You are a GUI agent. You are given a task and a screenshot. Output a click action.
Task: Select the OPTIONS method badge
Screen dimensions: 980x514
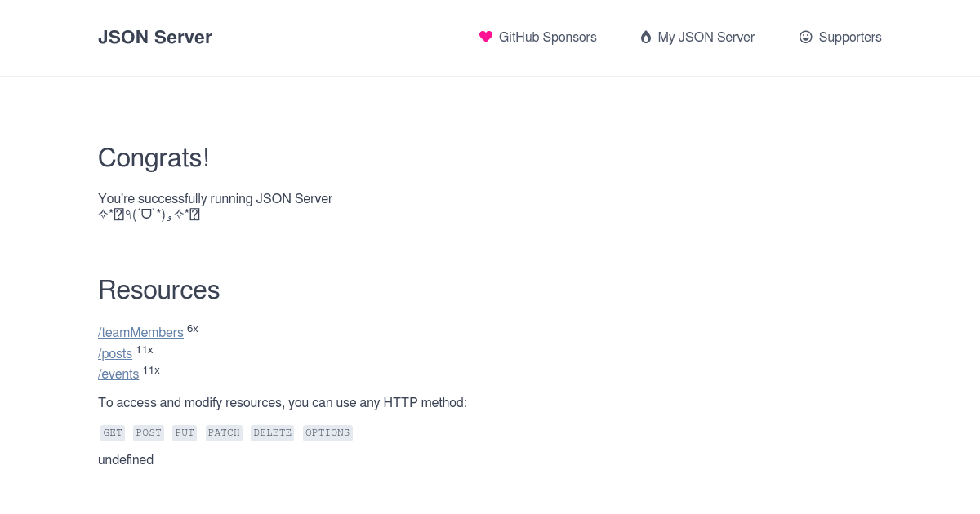(x=327, y=432)
